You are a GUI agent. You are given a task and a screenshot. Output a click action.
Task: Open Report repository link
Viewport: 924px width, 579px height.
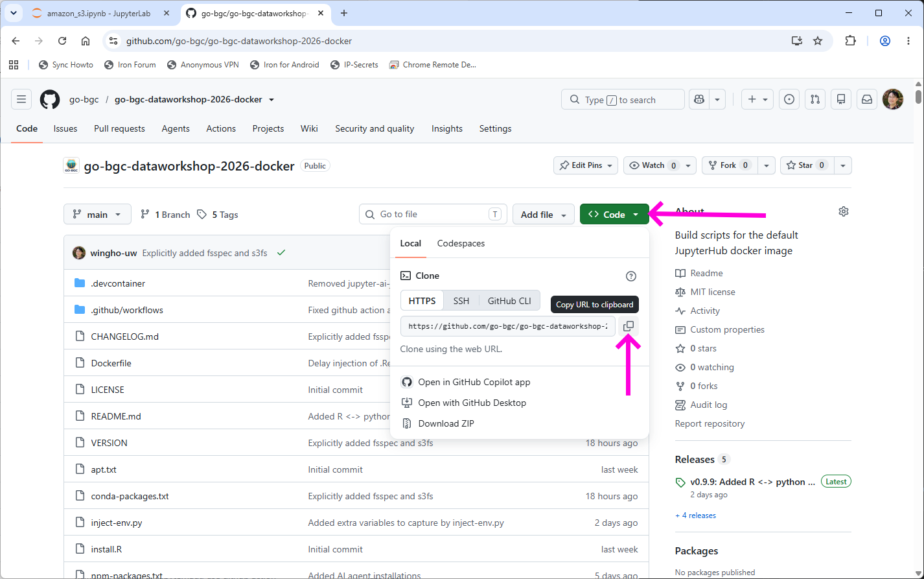tap(710, 423)
